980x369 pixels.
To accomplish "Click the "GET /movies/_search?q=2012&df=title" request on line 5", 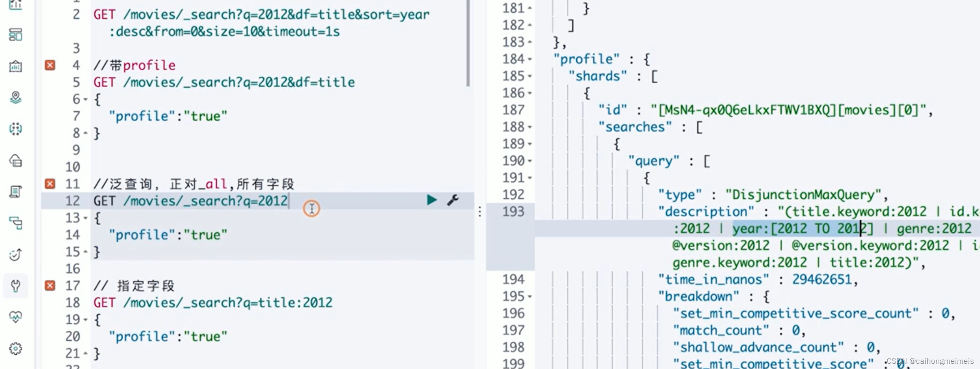I will click(224, 82).
